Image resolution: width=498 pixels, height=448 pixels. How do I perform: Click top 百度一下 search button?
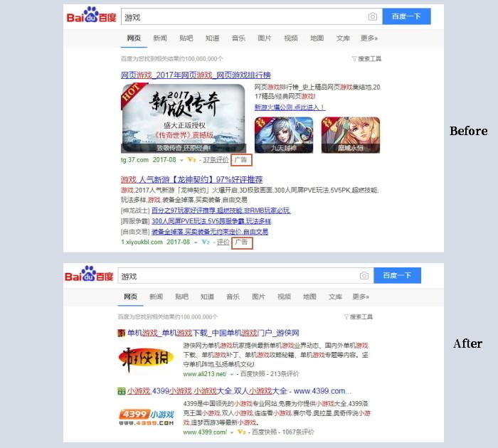(x=406, y=16)
